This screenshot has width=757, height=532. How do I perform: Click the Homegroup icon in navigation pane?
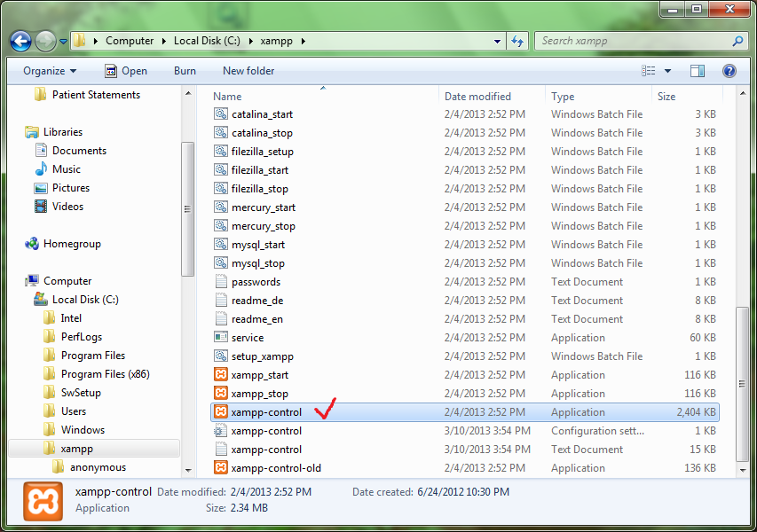pyautogui.click(x=32, y=244)
